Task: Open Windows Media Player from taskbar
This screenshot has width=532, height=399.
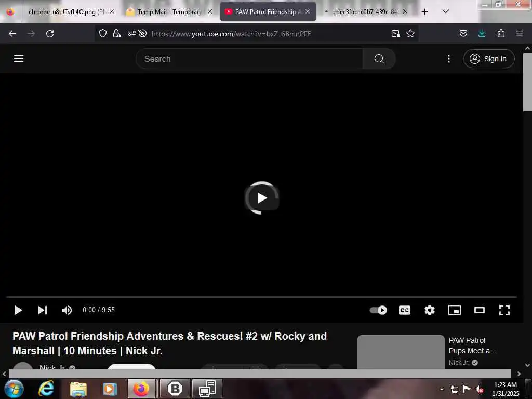Action: (110, 389)
